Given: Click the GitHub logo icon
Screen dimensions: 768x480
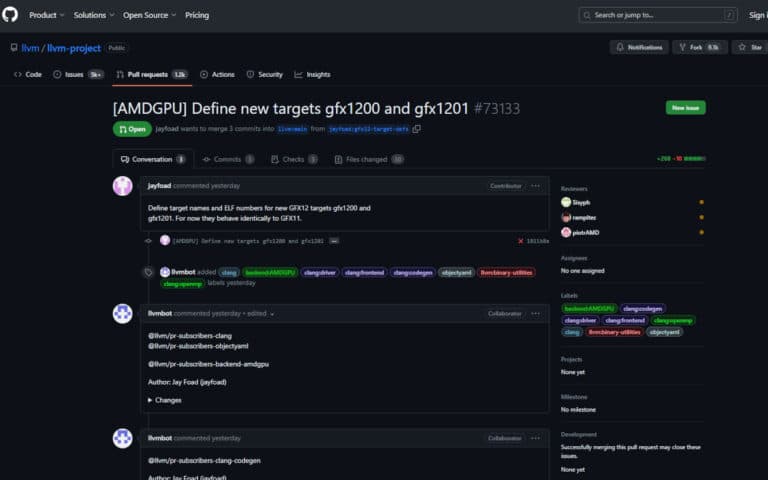Looking at the screenshot, I should (x=11, y=15).
